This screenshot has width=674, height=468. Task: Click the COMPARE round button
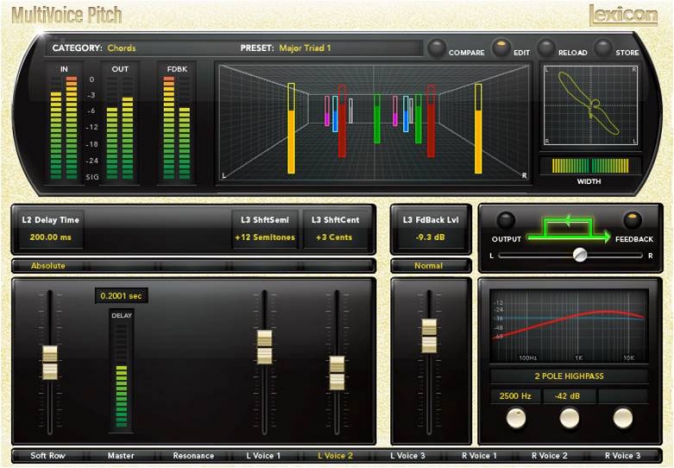[x=437, y=48]
